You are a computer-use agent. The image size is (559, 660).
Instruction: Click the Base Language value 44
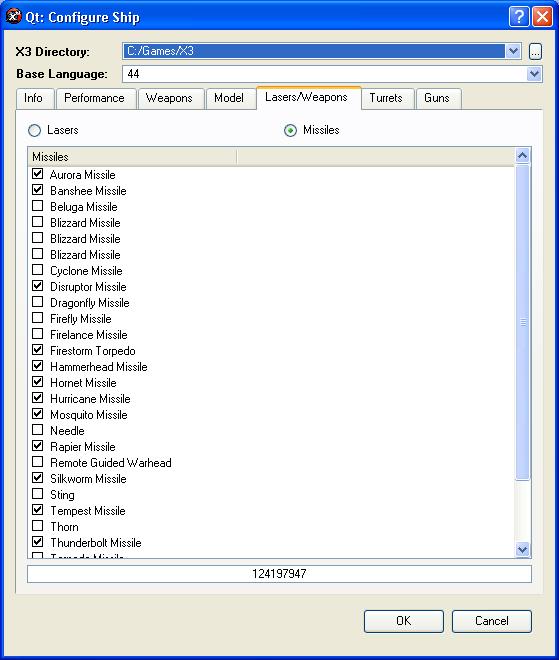133,74
